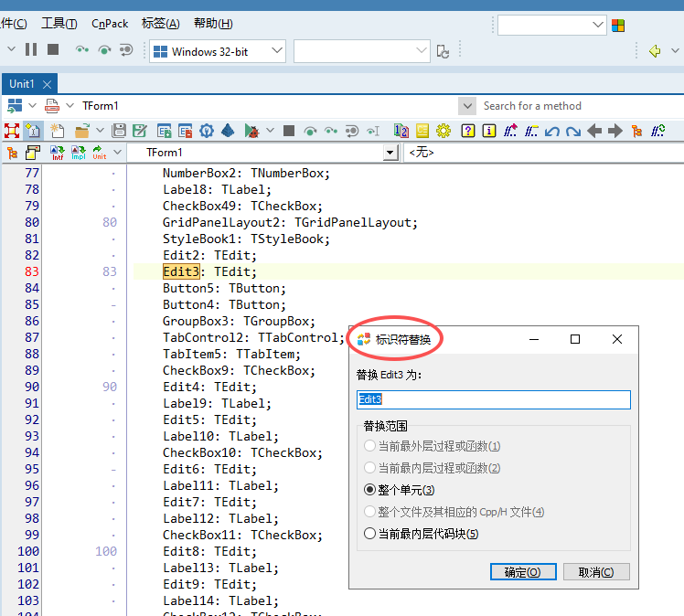The width and height of the screenshot is (684, 616).
Task: Jump to Impl section icon
Action: pos(79,153)
